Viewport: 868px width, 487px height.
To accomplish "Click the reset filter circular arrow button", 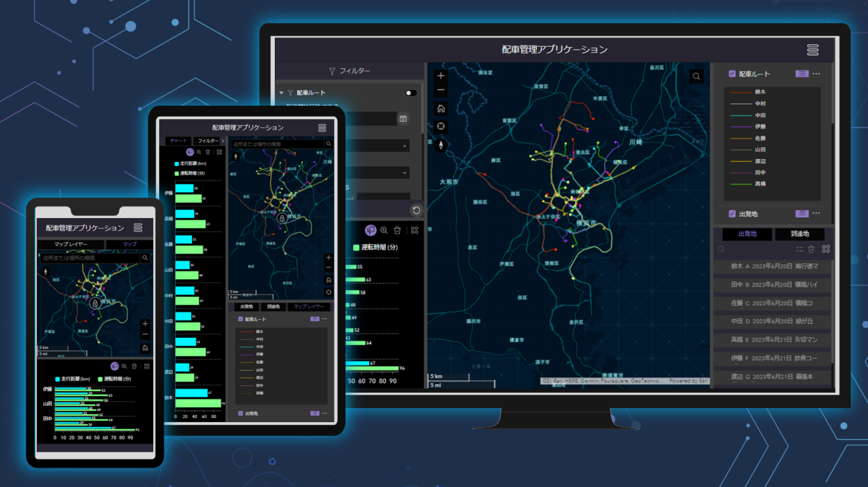I will 416,210.
